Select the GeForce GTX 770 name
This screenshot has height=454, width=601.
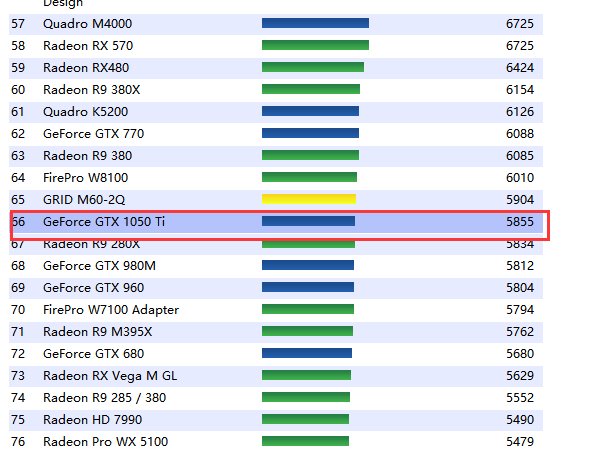[x=93, y=133]
